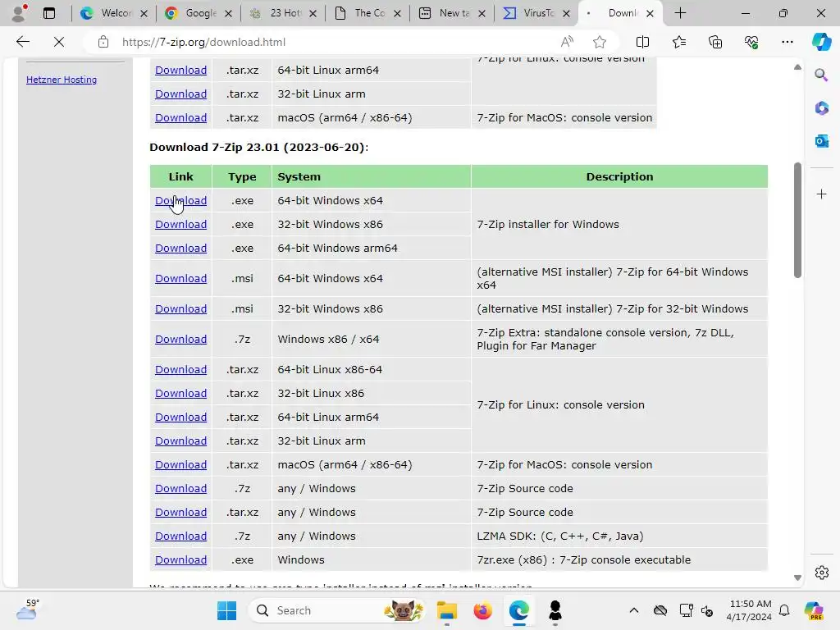This screenshot has height=630, width=840.
Task: Download 7zr.exe console executable
Action: click(180, 559)
